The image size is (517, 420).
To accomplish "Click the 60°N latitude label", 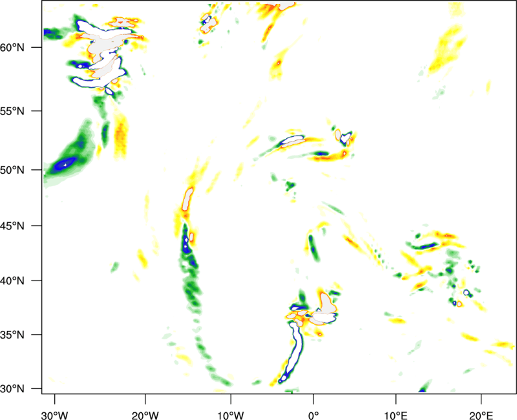I will (12, 47).
